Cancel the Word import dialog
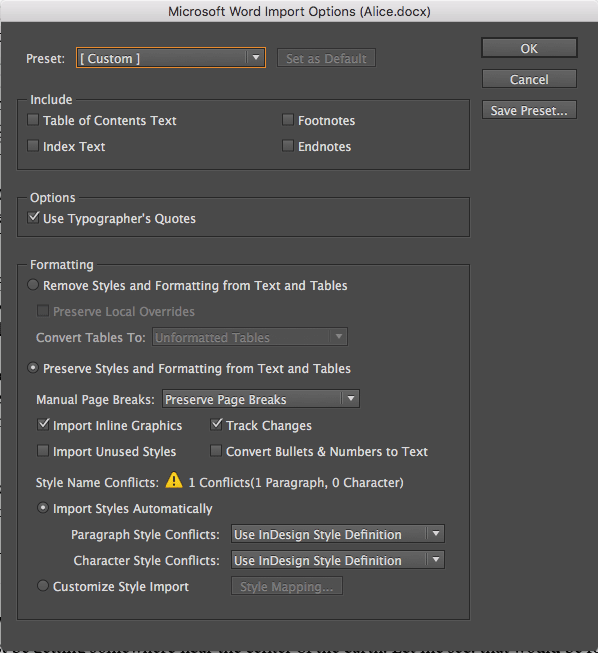598x653 pixels. click(529, 79)
